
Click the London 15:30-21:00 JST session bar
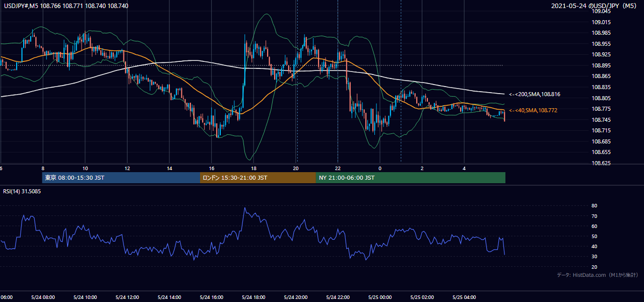click(x=258, y=178)
